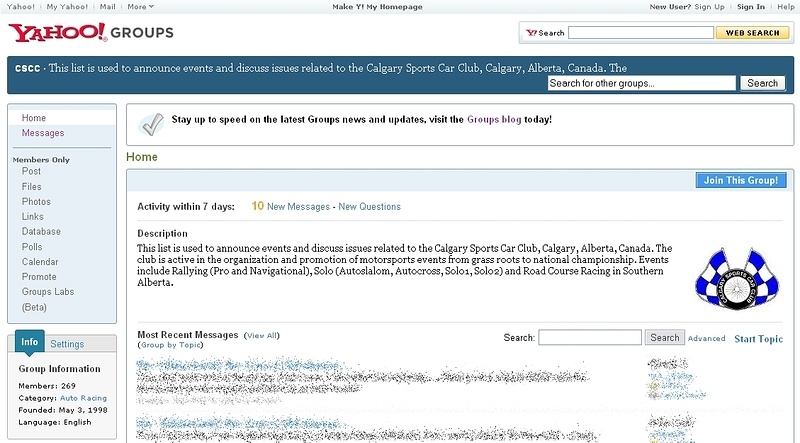Click the Yahoo! Groups logo
Viewport: 800px width, 443px height.
click(x=90, y=33)
